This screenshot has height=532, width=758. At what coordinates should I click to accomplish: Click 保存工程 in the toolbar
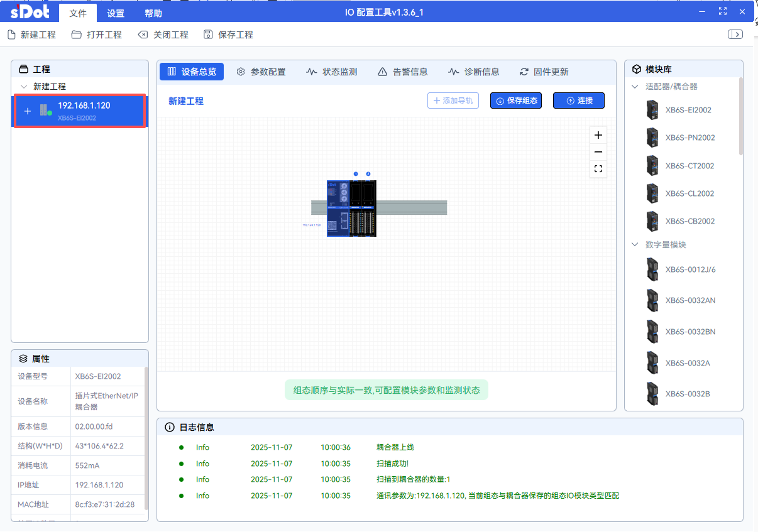point(229,35)
